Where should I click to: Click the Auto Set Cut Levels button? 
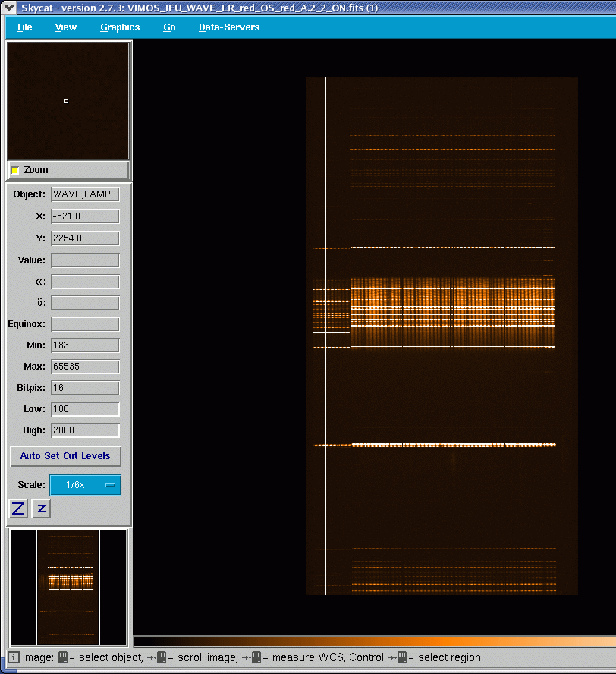[x=65, y=456]
